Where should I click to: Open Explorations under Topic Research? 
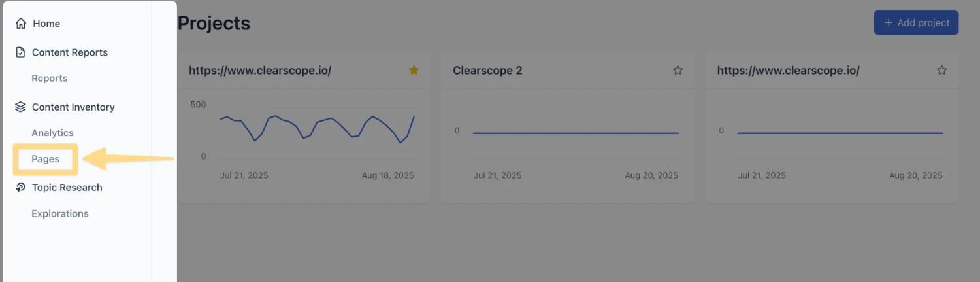(60, 213)
